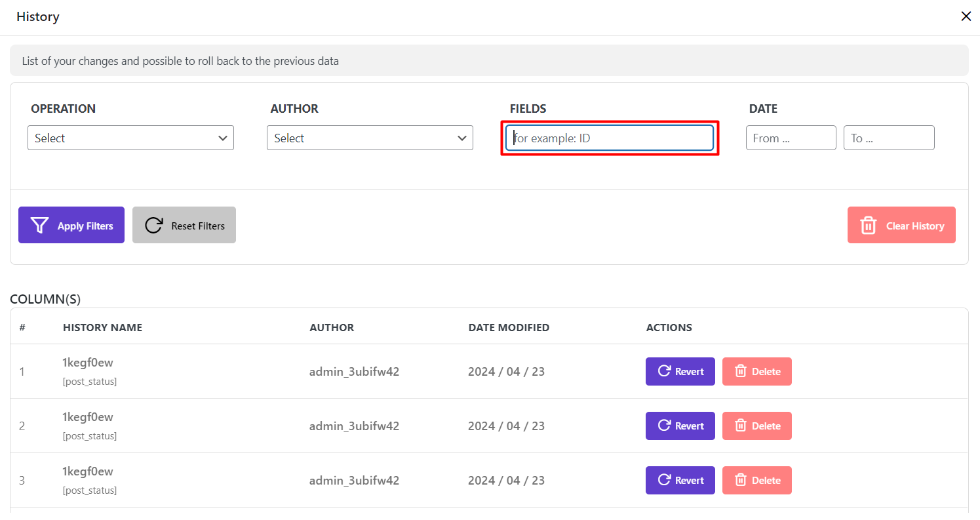
Task: Open the Author select dropdown
Action: [370, 138]
